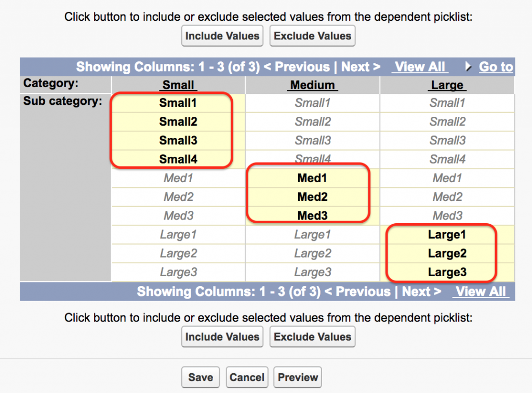Click the bottom Include Values button
532x393 pixels.
pos(222,337)
